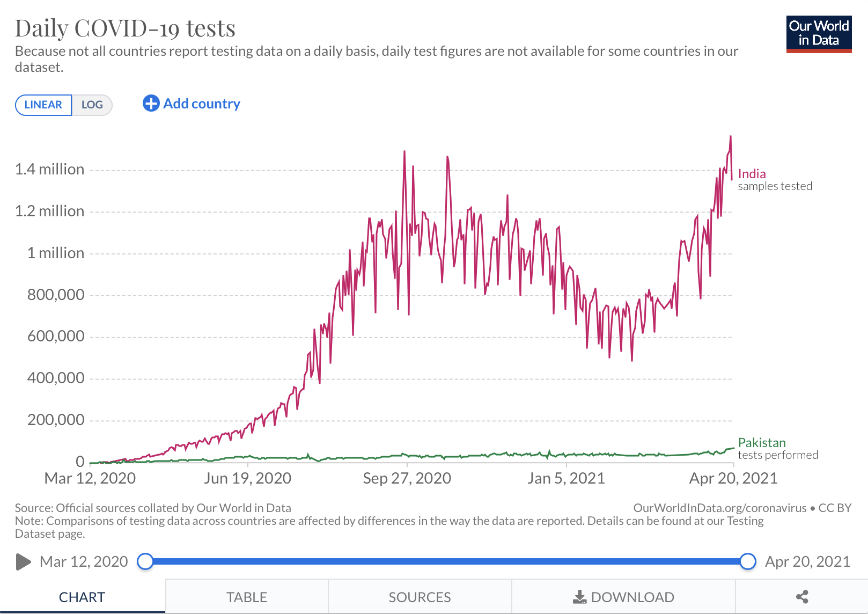Click the 'tests performed' annotation
This screenshot has height=614, width=868.
pos(778,455)
